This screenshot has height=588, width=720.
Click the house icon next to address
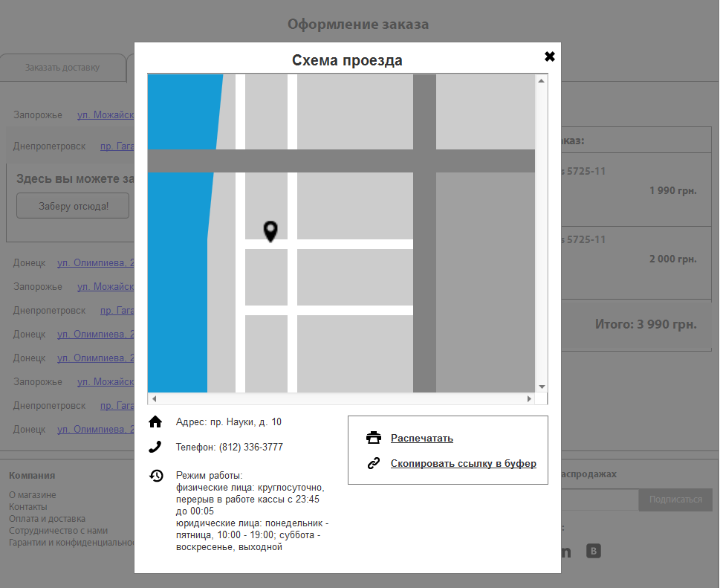point(155,421)
